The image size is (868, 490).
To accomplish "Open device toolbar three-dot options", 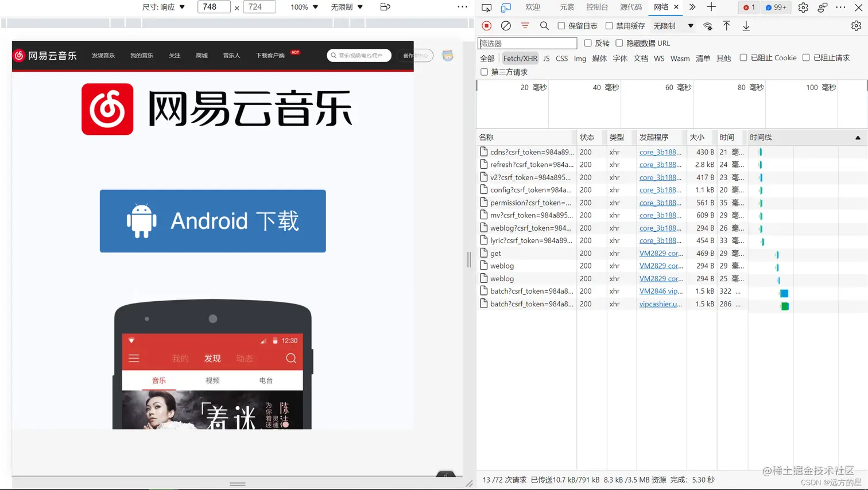I will click(462, 7).
